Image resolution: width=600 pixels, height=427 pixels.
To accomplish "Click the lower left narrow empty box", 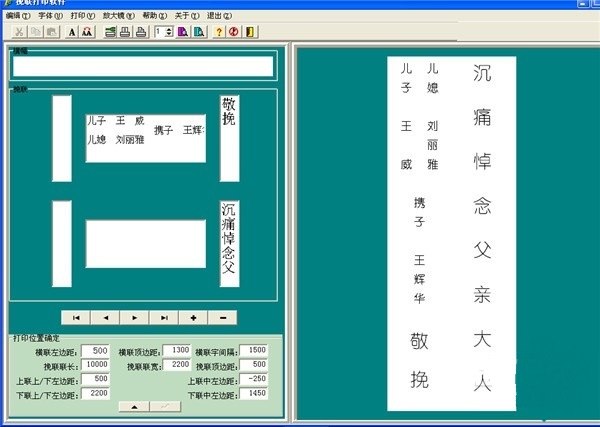I will click(x=62, y=244).
